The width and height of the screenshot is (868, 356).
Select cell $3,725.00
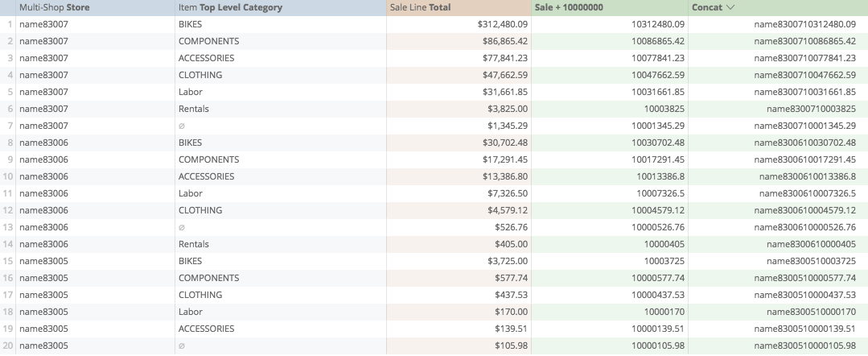click(x=459, y=261)
